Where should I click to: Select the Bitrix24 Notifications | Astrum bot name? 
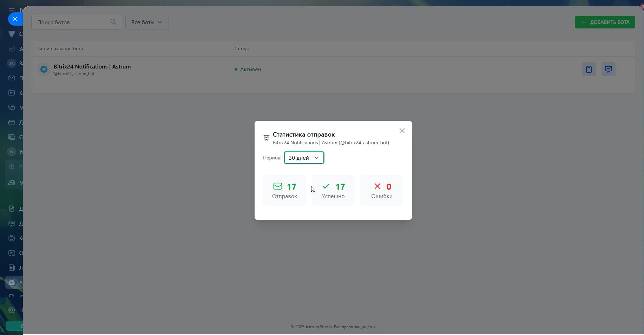[x=92, y=67]
